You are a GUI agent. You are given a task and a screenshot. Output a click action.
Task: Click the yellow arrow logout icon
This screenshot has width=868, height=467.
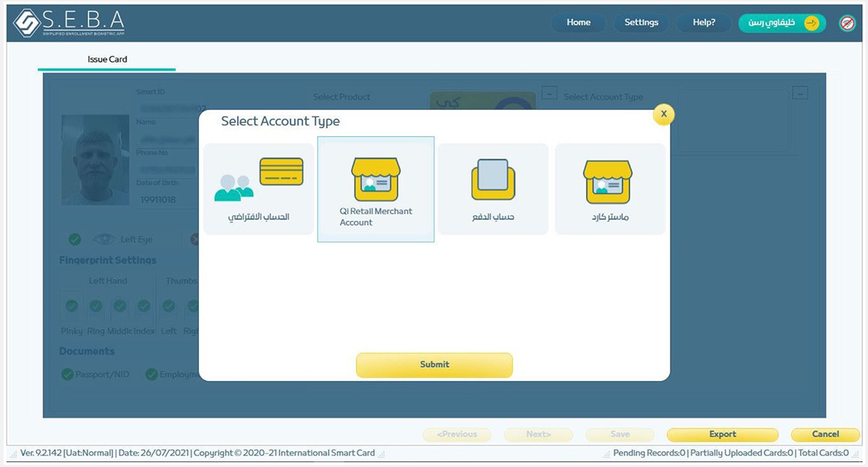[x=812, y=23]
